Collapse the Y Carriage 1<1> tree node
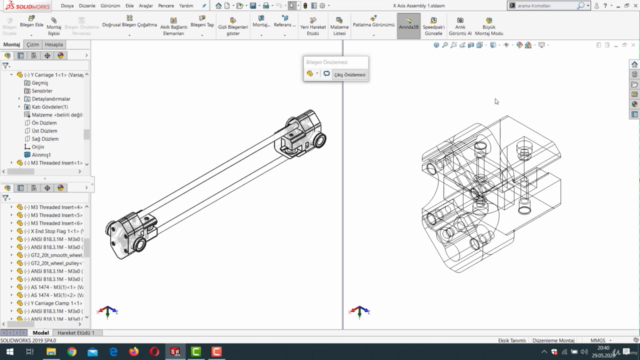Viewport: 640px width, 360px height. tap(11, 75)
